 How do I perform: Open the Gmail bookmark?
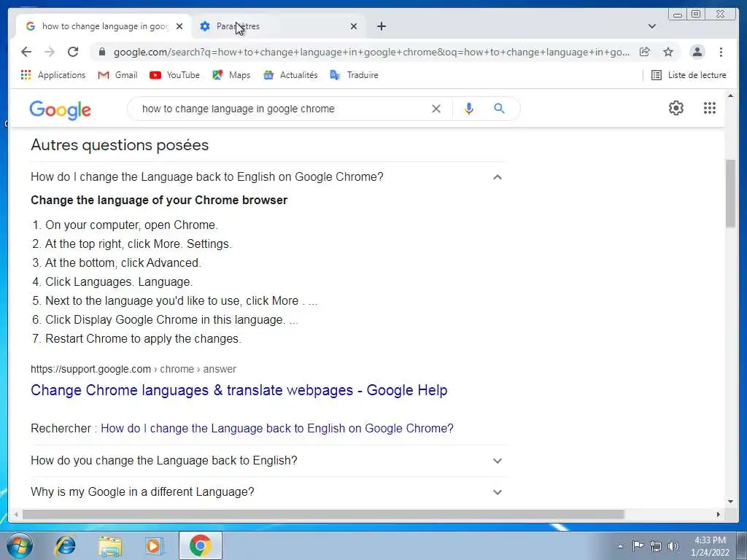click(117, 75)
